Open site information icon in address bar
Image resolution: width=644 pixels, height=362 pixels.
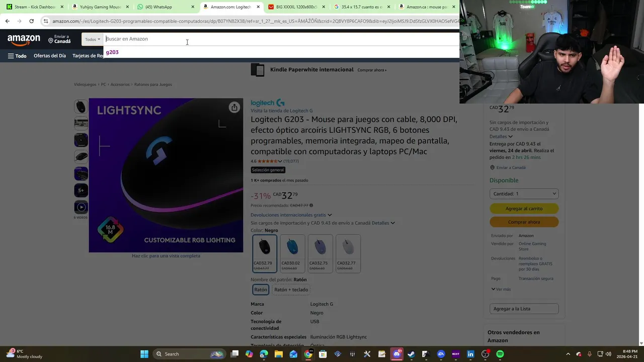pos(46,21)
